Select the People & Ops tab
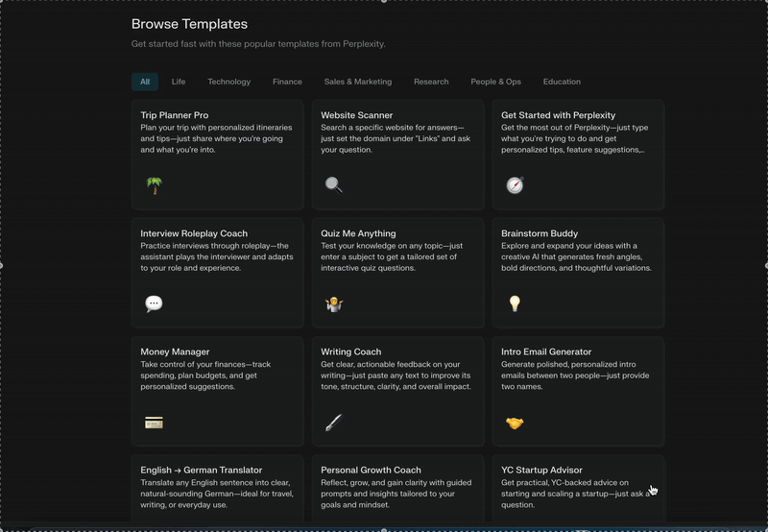The width and height of the screenshot is (768, 532). (495, 82)
